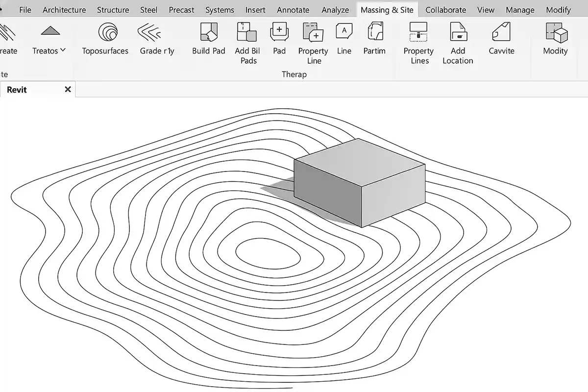The width and height of the screenshot is (588, 392).
Task: Close the Revit view tab
Action: pyautogui.click(x=68, y=89)
